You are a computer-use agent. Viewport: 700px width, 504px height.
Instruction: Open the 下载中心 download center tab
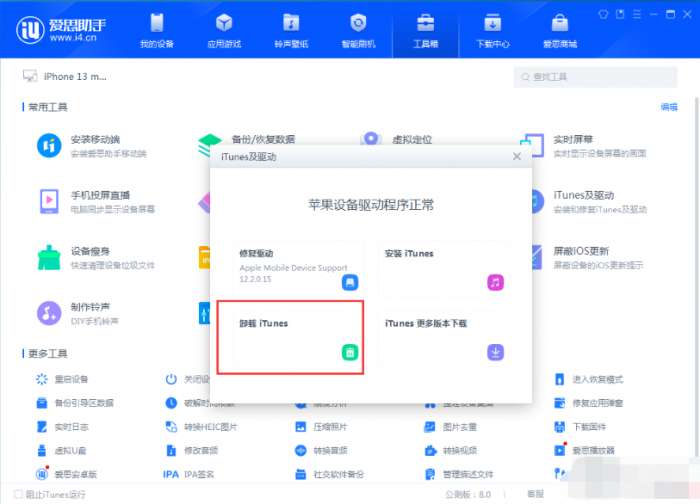tap(492, 31)
